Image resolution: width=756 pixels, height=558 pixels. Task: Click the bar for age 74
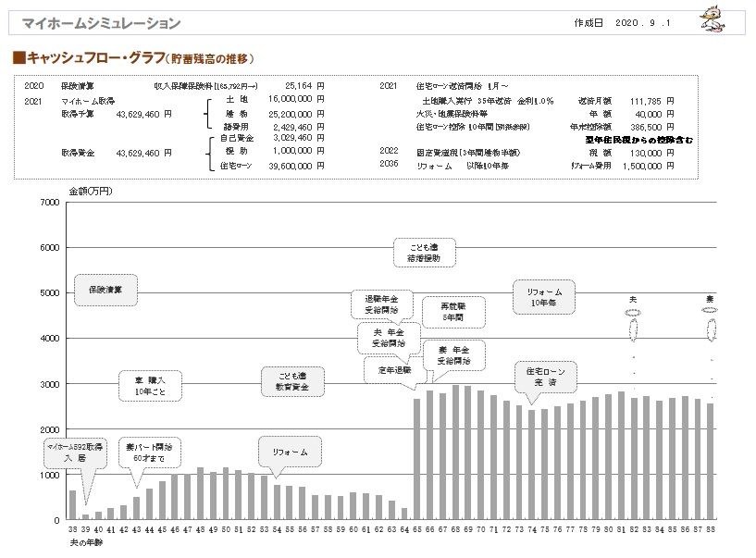pos(532,465)
